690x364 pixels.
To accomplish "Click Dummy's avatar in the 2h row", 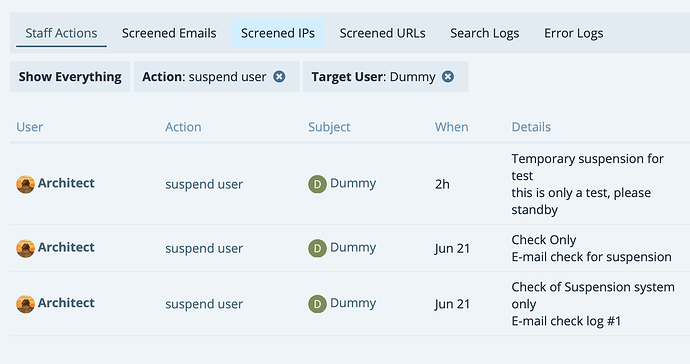I will tap(317, 184).
